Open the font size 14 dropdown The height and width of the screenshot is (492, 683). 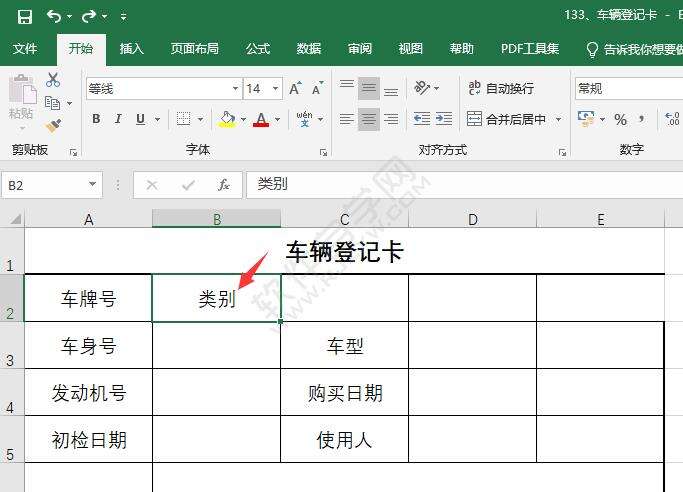[x=275, y=89]
